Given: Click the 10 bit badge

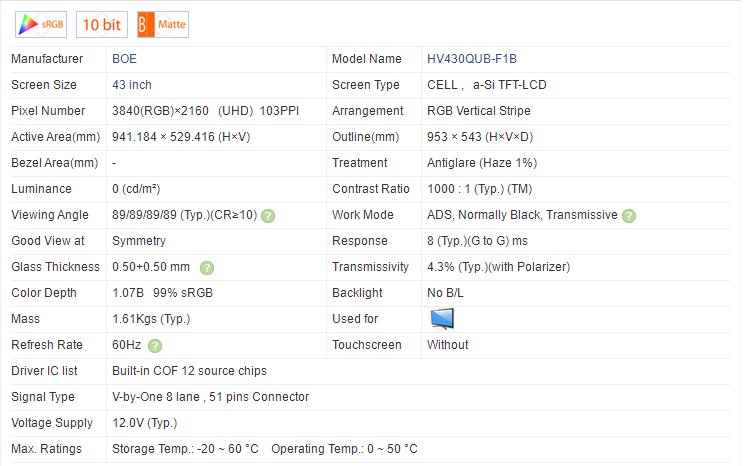Looking at the screenshot, I should (x=103, y=23).
